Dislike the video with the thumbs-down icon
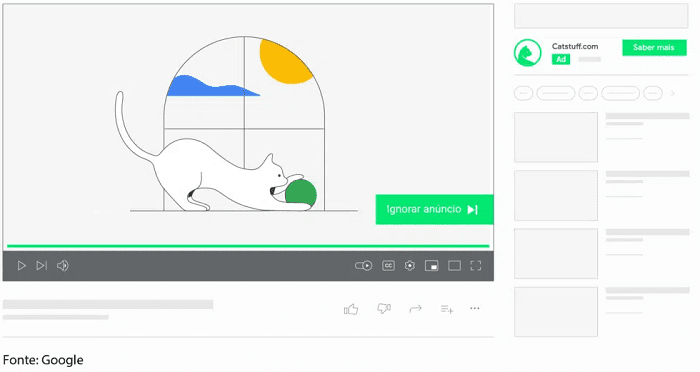 click(x=384, y=308)
